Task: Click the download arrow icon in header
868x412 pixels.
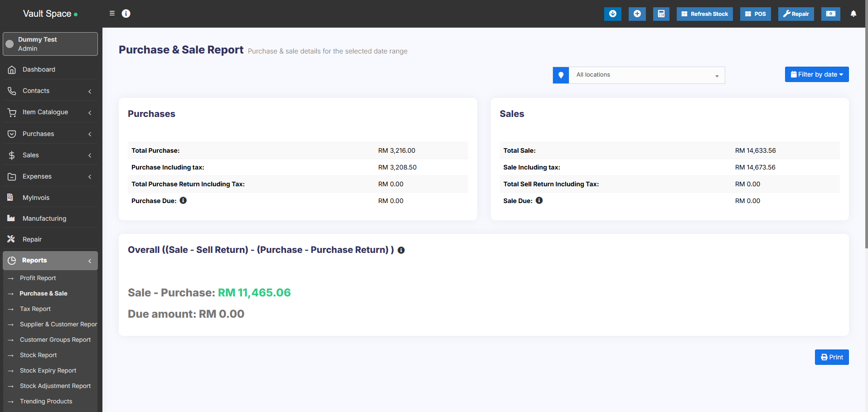Action: [x=612, y=14]
